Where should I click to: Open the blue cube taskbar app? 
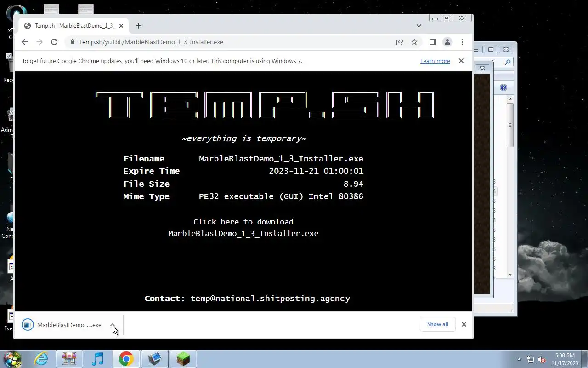pyautogui.click(x=155, y=359)
